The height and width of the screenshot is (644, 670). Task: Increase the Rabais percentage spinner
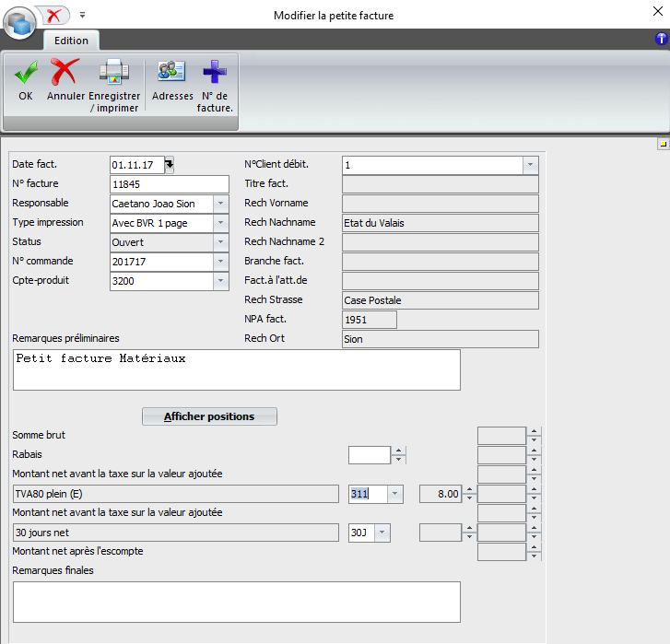click(398, 451)
